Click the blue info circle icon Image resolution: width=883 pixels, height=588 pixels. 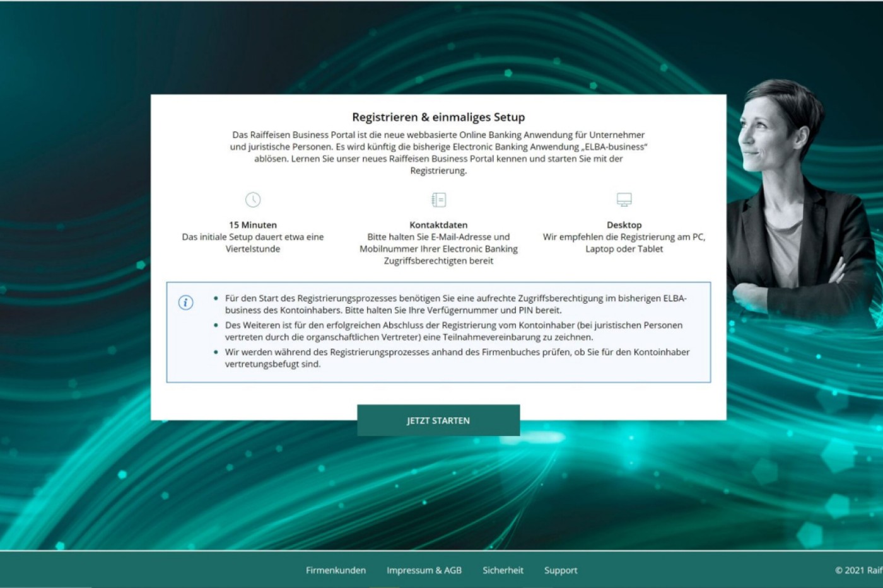[185, 303]
